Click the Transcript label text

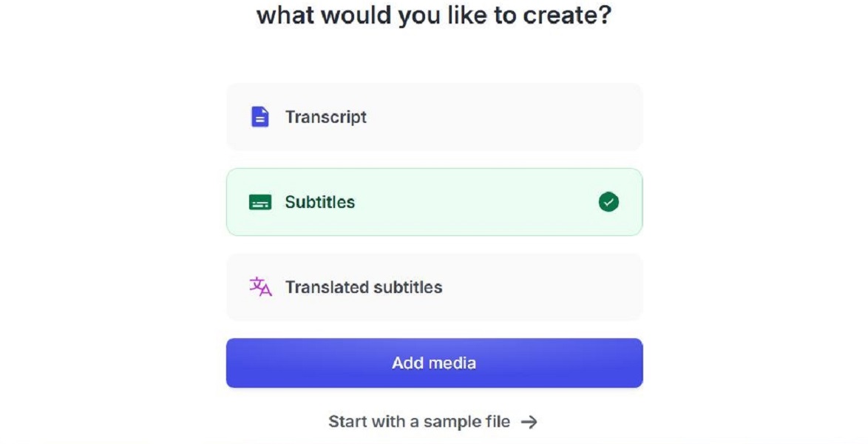326,117
